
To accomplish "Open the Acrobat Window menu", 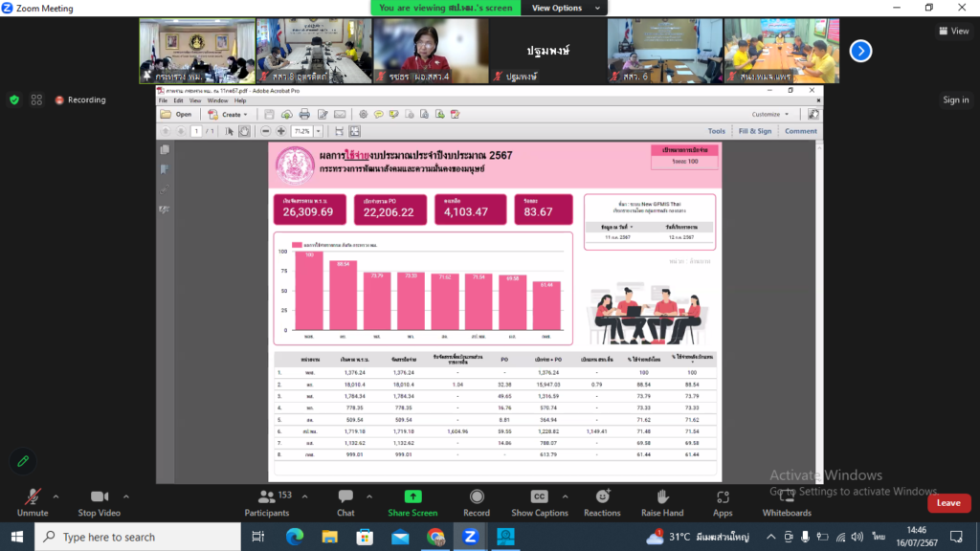I will 217,100.
